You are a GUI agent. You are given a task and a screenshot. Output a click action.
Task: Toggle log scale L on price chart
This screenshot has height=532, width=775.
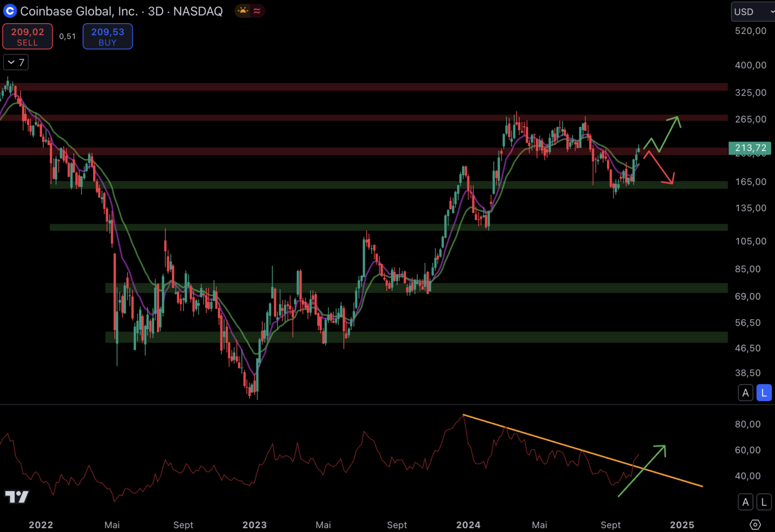764,393
